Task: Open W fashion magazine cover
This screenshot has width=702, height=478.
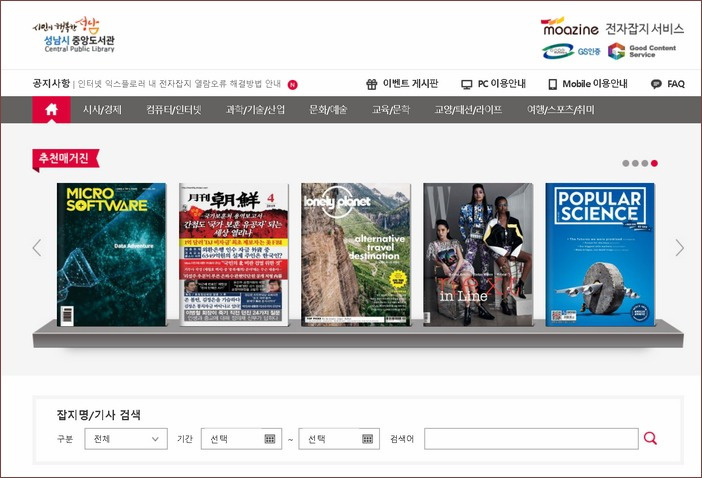Action: click(478, 254)
